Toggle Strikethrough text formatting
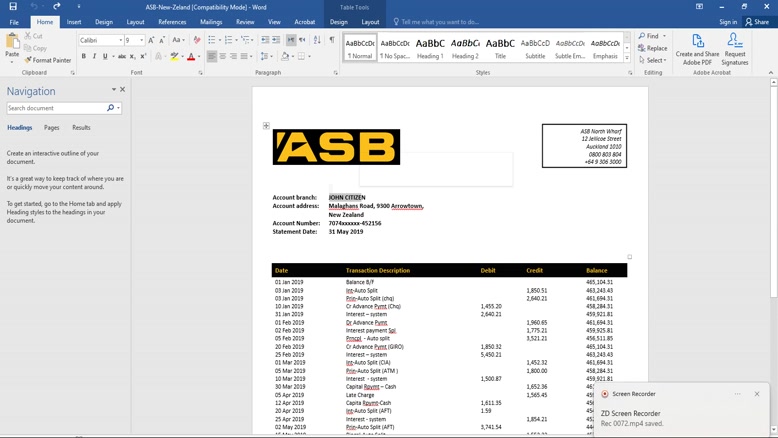This screenshot has height=438, width=778. (x=122, y=56)
